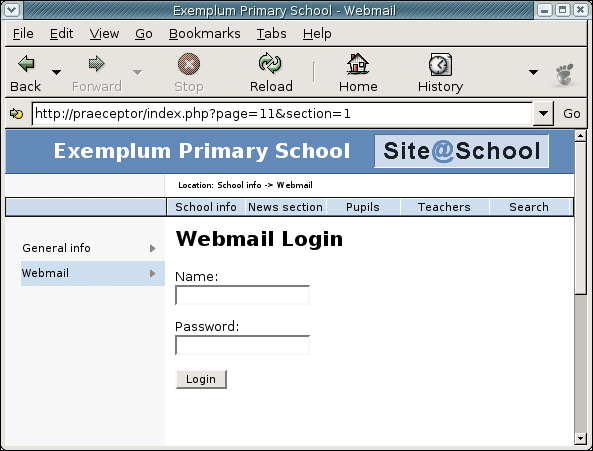Screen dimensions: 593x451
Task: Open the Help menu
Action: pos(317,34)
